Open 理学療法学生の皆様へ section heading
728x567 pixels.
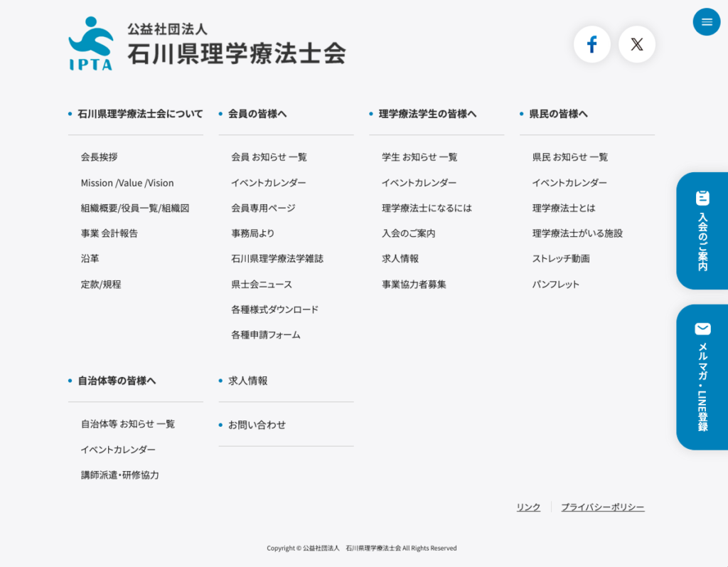(x=427, y=114)
